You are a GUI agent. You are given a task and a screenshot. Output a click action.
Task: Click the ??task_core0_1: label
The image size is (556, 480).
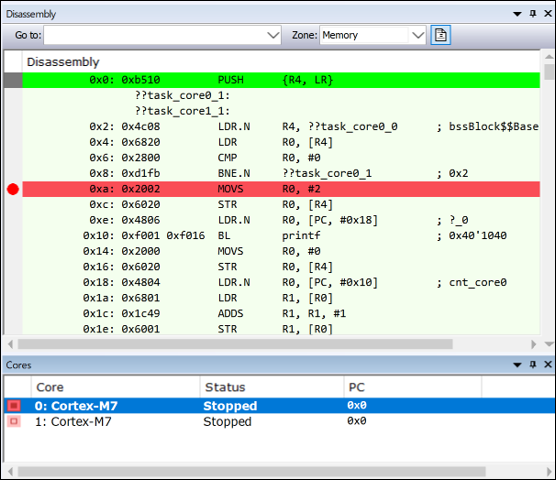click(182, 95)
